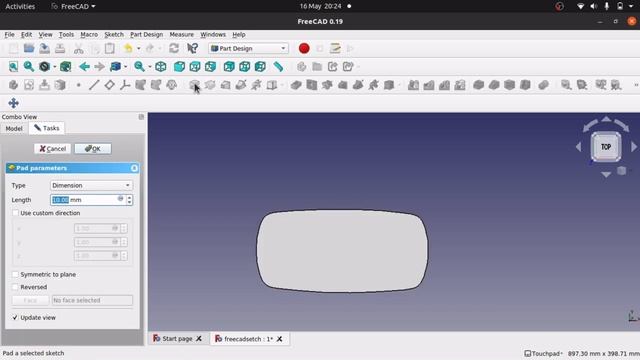Click the green back arrow view icon

84,67
